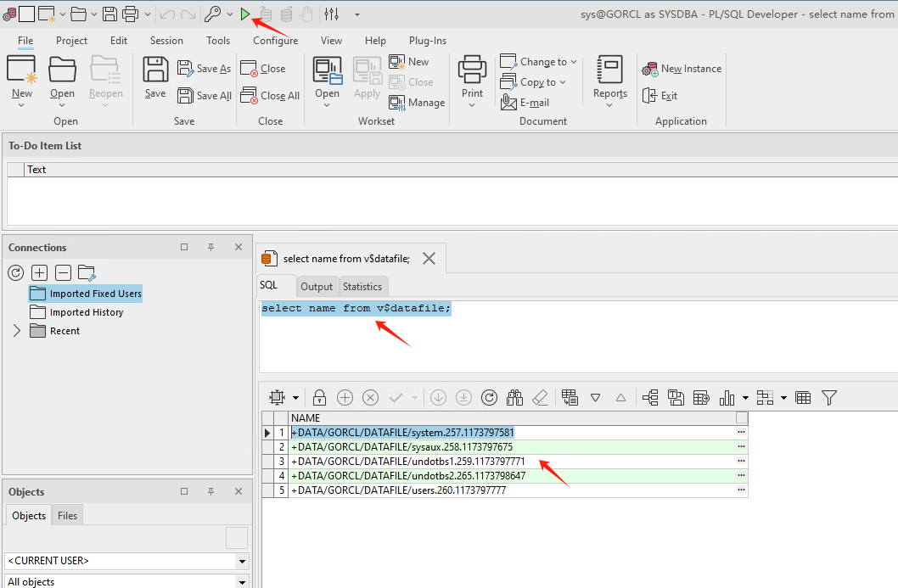
Task: Click the Undo arrow in the top toolbar
Action: 167,14
